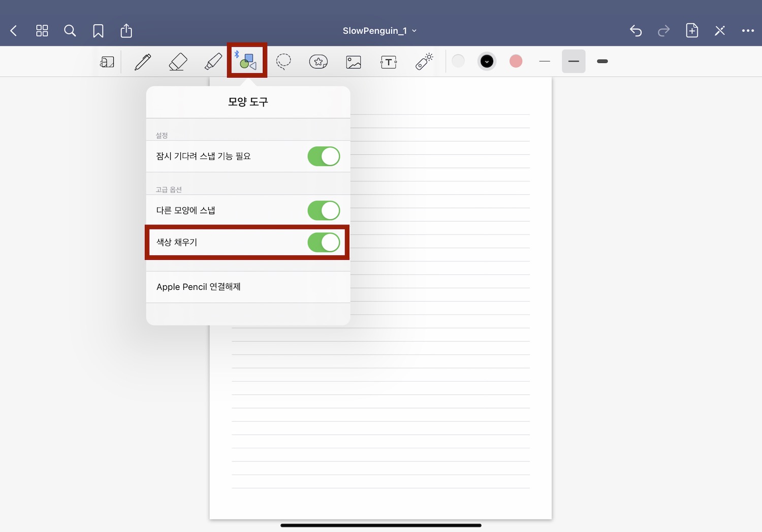
Task: Insert an image with the photo tool
Action: coord(353,61)
